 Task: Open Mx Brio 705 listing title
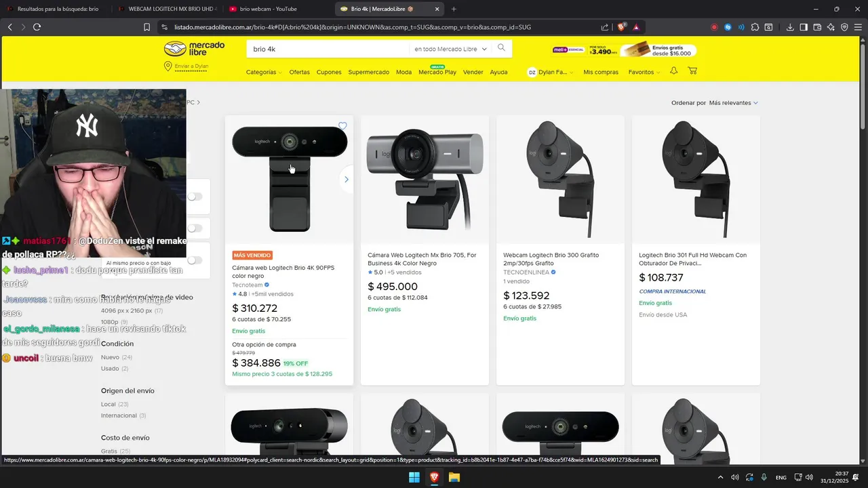422,259
